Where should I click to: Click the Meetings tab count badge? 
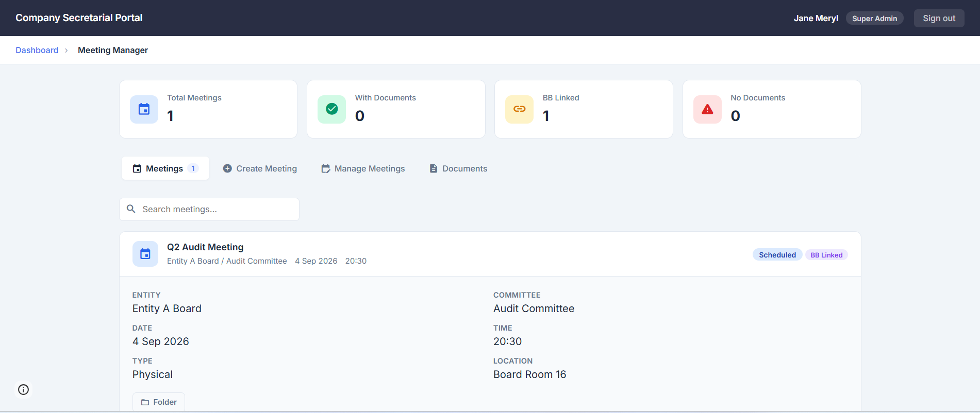point(193,168)
